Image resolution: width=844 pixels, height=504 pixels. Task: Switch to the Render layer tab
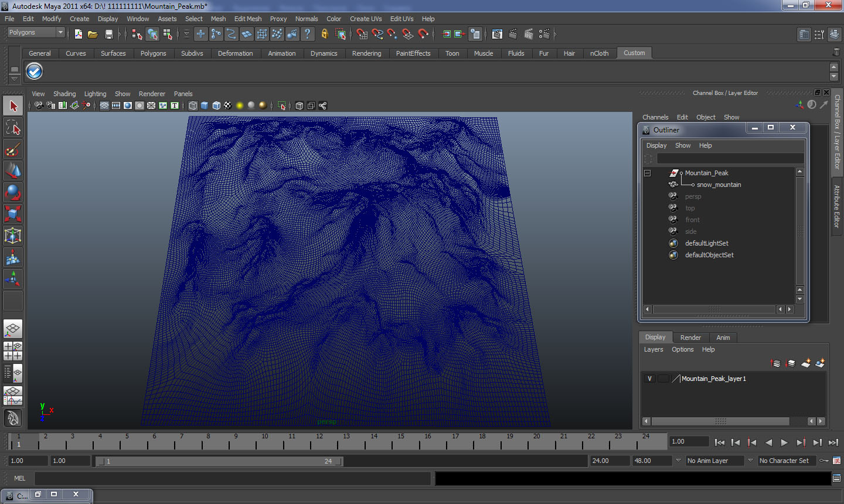tap(690, 338)
